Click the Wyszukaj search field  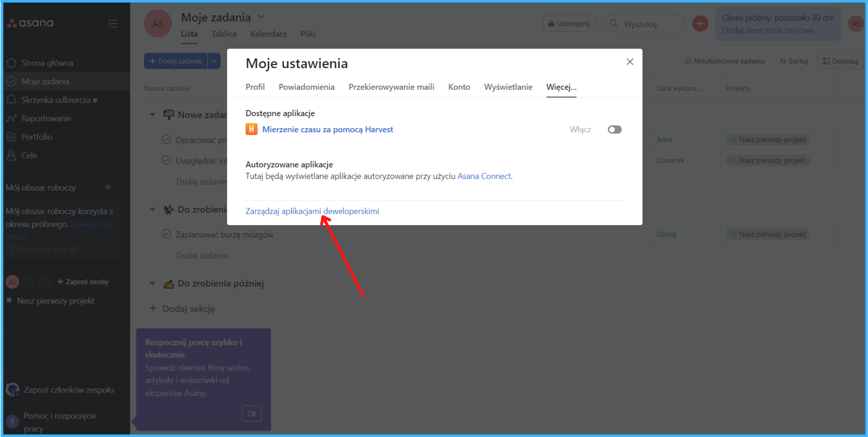648,24
